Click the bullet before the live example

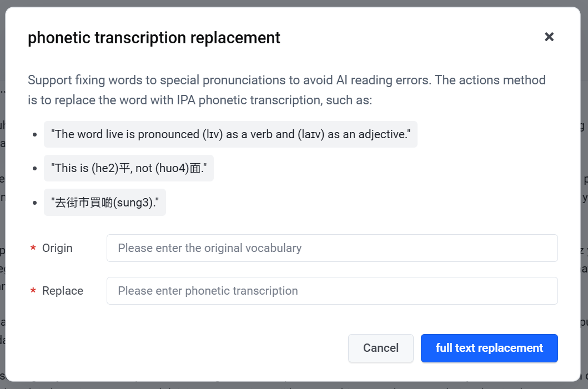[x=35, y=134]
